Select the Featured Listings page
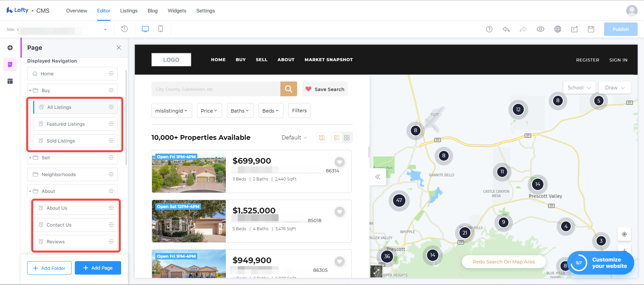Image resolution: width=644 pixels, height=285 pixels. click(76, 124)
